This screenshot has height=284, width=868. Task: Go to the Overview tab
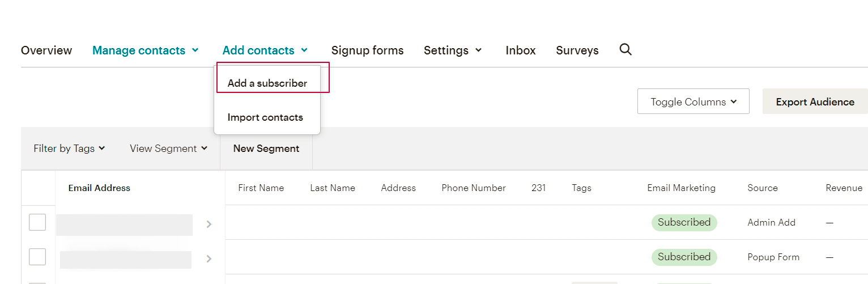click(x=46, y=50)
